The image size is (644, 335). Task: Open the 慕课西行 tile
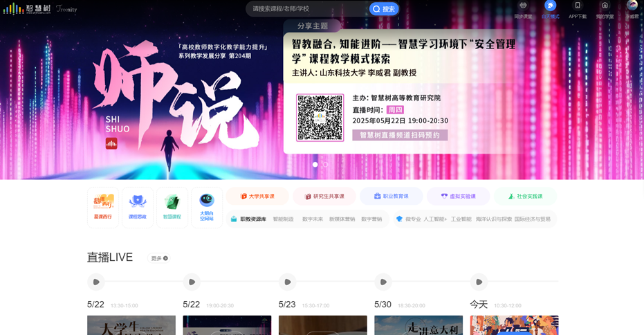103,207
